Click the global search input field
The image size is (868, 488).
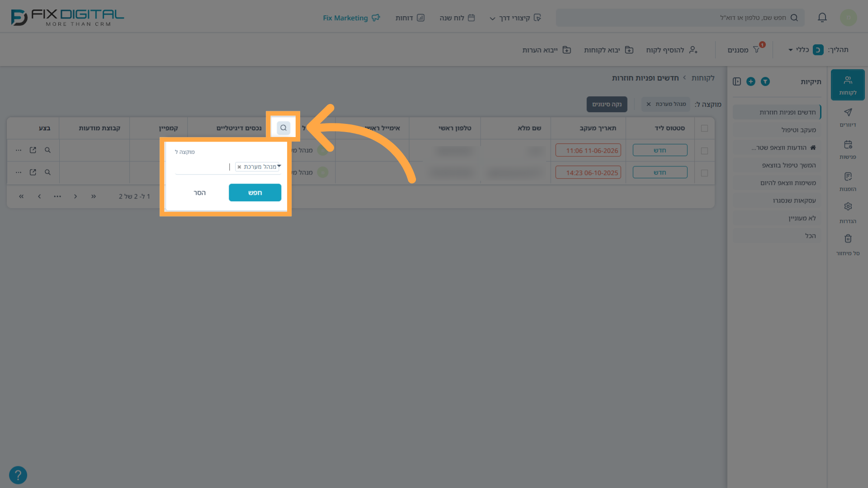coord(680,18)
